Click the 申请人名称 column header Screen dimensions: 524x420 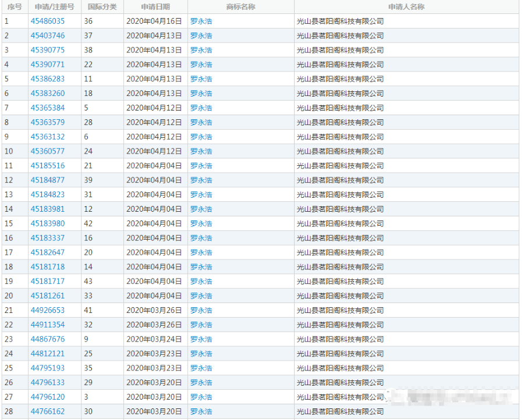pos(406,7)
